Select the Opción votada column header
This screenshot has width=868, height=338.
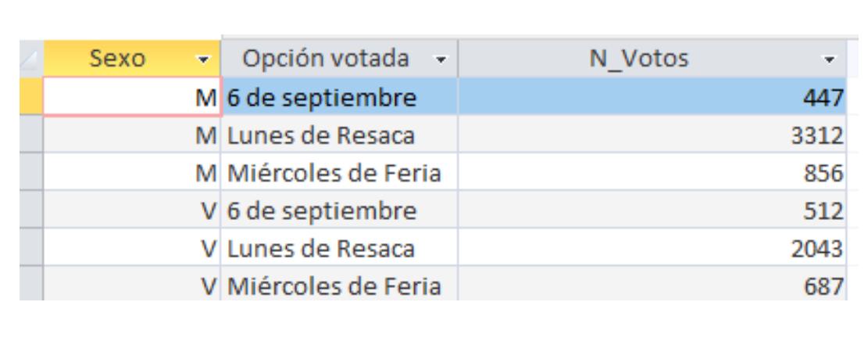click(339, 59)
